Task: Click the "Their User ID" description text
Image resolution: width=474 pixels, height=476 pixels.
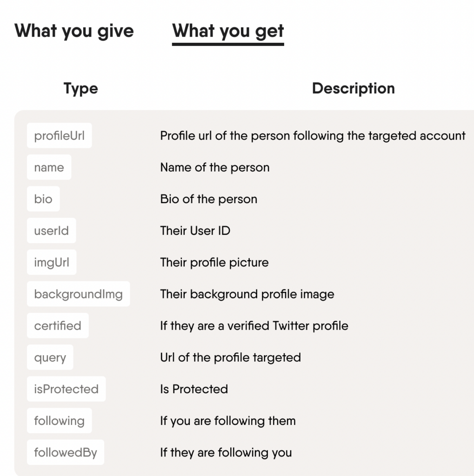Action: [x=195, y=231]
